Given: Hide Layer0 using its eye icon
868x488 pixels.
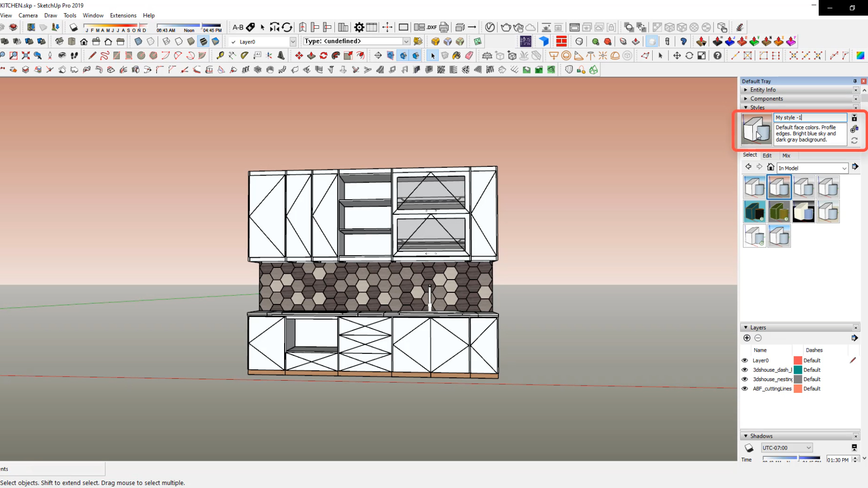Looking at the screenshot, I should [745, 361].
